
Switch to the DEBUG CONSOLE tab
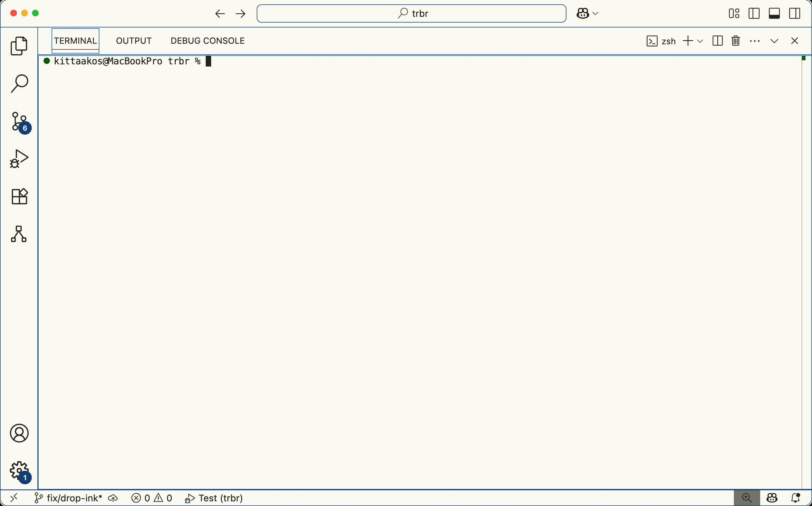point(207,41)
